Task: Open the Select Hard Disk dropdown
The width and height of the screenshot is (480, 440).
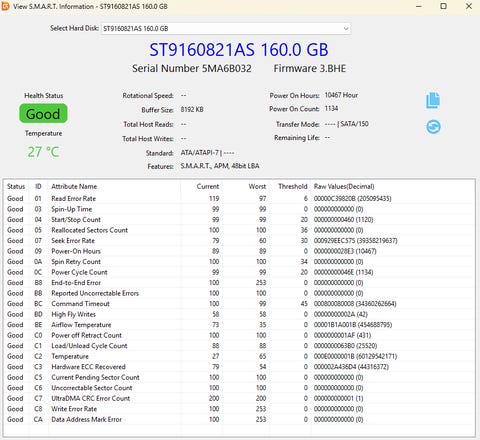Action: pyautogui.click(x=226, y=29)
